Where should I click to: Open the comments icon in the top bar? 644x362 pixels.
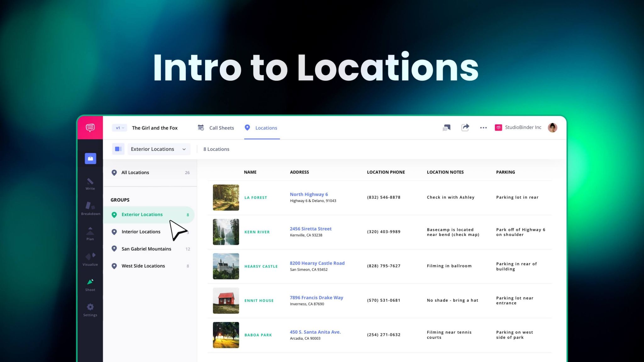tap(446, 128)
